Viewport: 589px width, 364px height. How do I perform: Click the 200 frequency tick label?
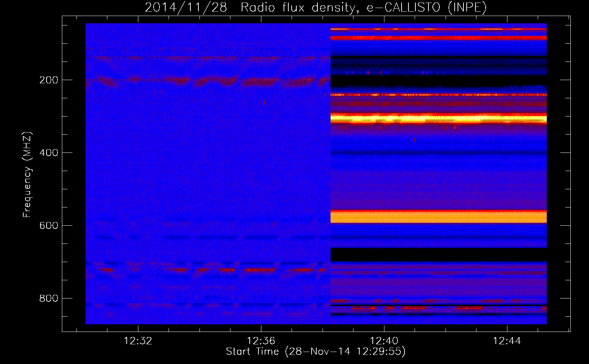49,80
